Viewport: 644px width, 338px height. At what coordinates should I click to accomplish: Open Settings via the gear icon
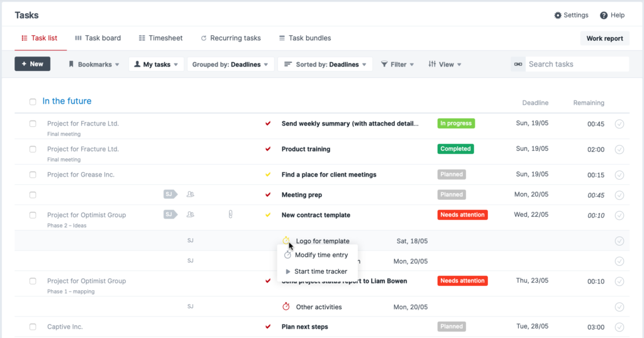(557, 15)
